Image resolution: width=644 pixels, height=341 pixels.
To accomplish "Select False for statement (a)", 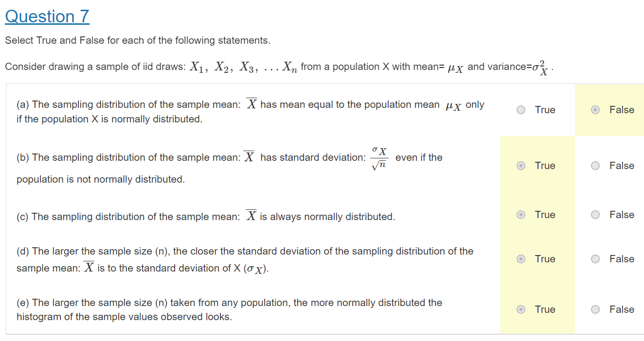I will pos(595,110).
